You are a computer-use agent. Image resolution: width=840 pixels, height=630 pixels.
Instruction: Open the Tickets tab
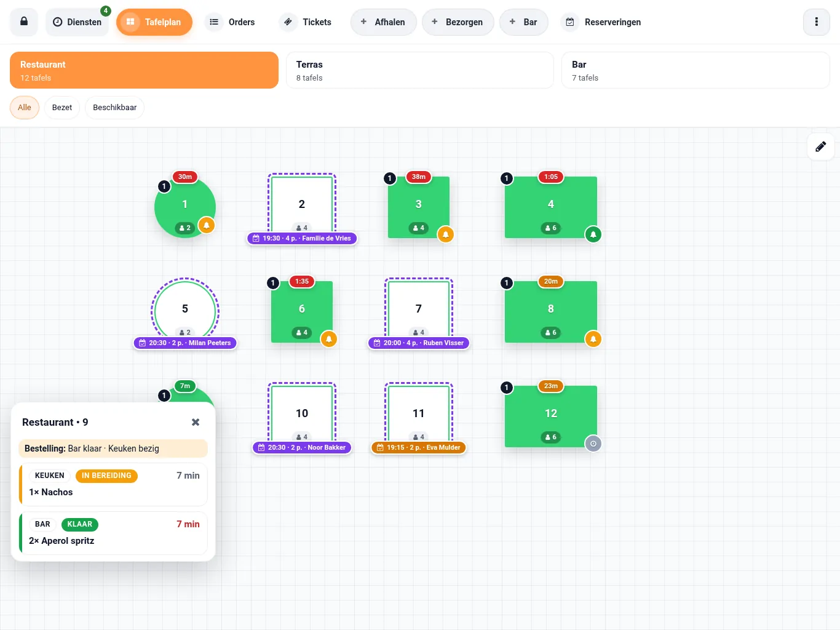(307, 22)
